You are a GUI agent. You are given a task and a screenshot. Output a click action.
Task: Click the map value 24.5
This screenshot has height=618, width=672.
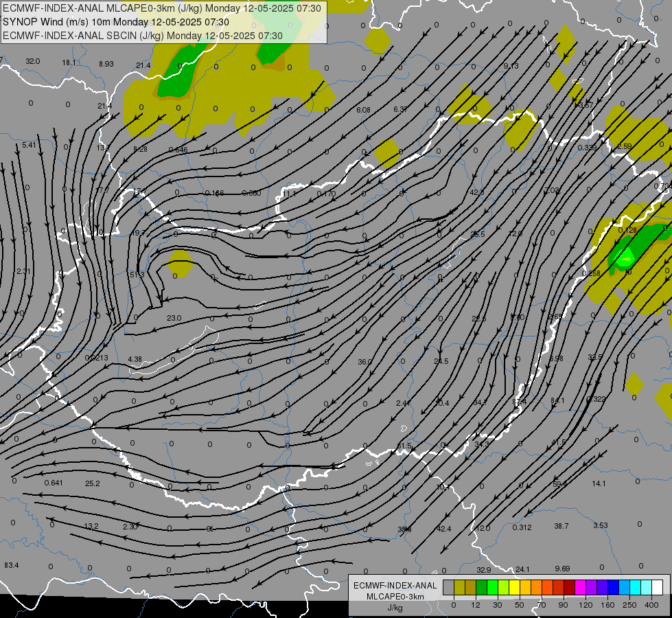pyautogui.click(x=441, y=361)
